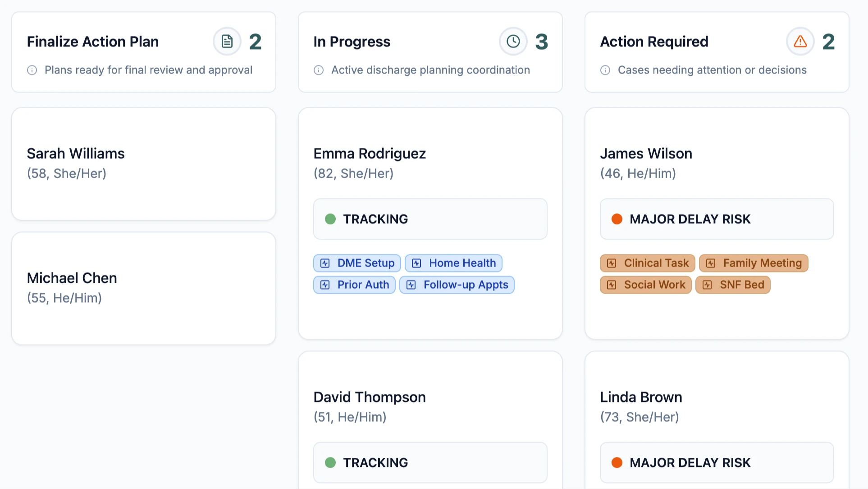Select the Family Meeting tag
The height and width of the screenshot is (489, 868).
pyautogui.click(x=754, y=263)
